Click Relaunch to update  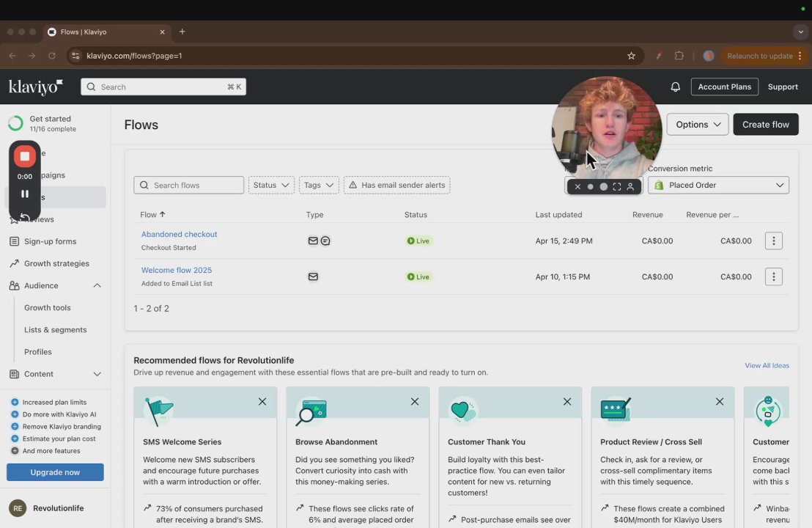(x=760, y=56)
